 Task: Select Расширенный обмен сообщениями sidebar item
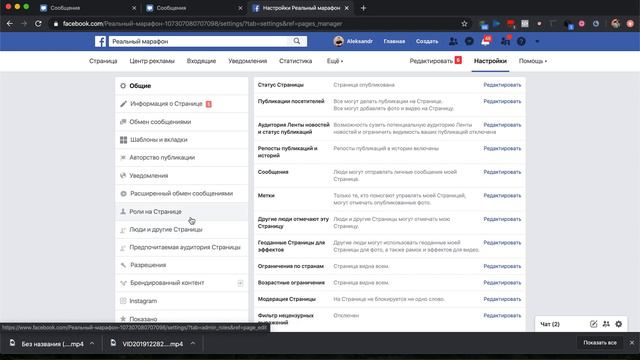point(182,193)
